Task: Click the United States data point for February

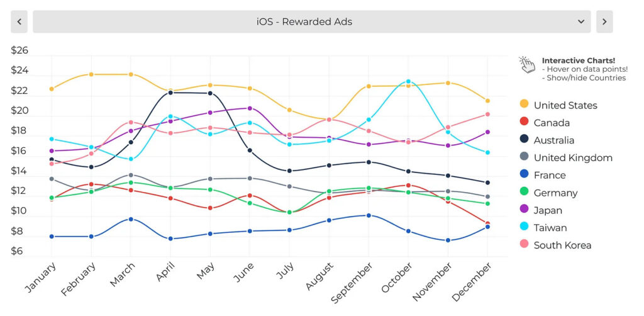Action: pyautogui.click(x=91, y=74)
